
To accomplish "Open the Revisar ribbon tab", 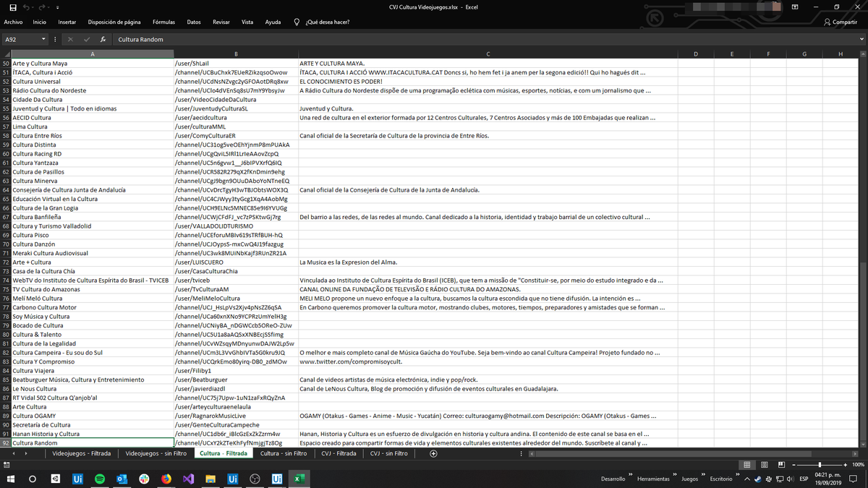I will [221, 22].
